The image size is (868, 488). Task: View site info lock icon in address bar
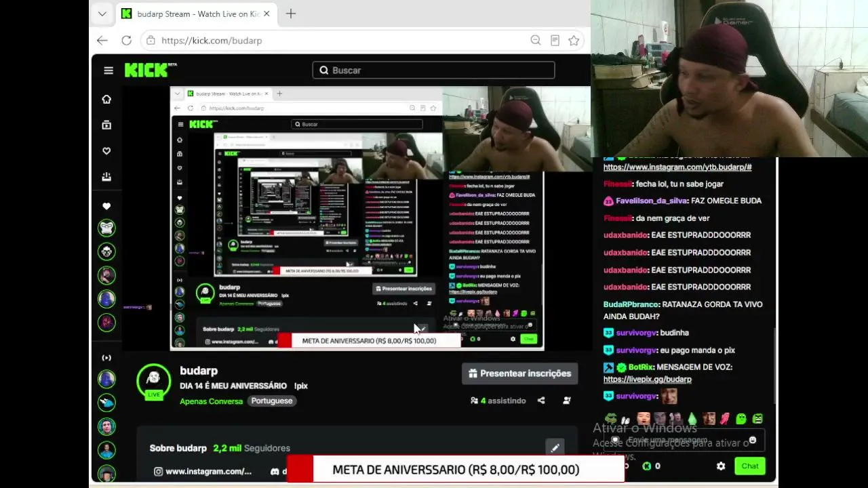click(x=151, y=41)
